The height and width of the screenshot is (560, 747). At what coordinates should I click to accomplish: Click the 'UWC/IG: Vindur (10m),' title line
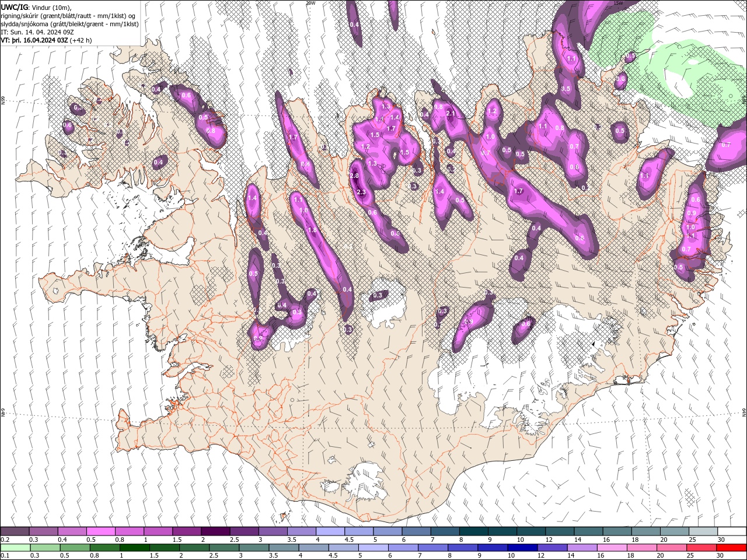coord(36,7)
